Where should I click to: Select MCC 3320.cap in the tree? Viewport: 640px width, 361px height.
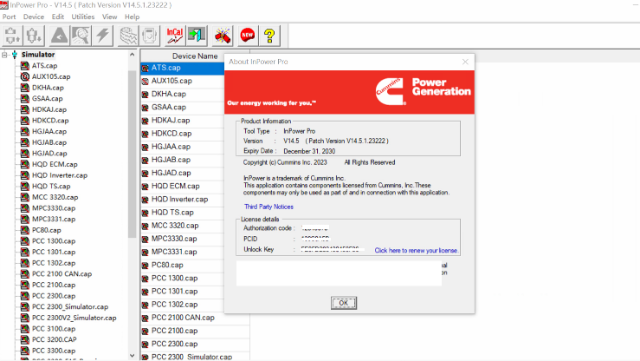coord(55,197)
